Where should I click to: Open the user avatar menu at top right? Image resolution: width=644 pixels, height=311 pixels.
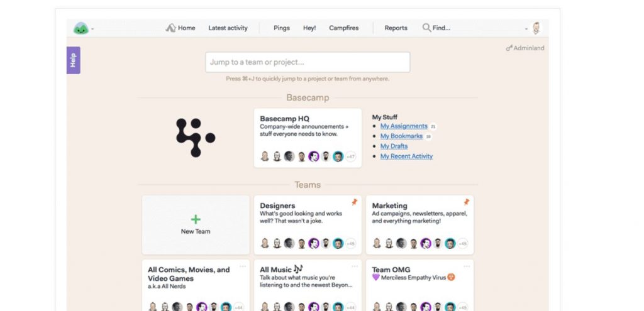point(536,28)
